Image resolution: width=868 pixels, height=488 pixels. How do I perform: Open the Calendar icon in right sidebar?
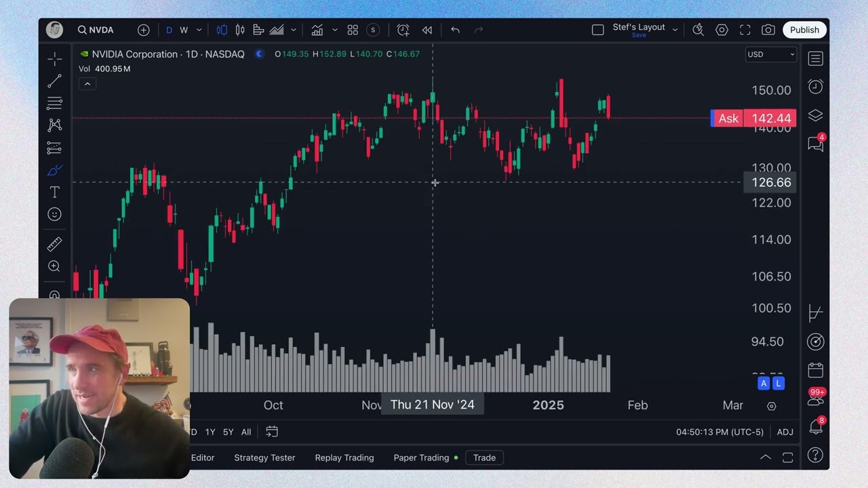point(816,370)
